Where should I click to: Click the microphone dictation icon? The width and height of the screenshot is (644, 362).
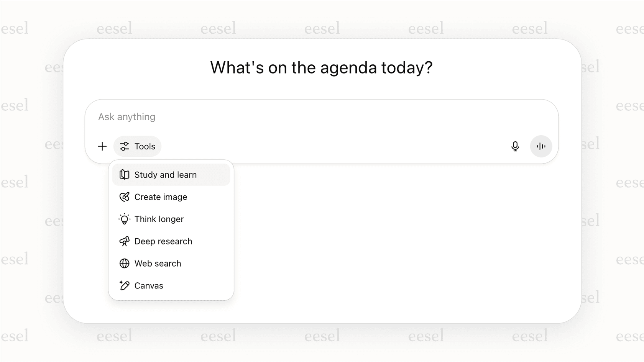(515, 146)
